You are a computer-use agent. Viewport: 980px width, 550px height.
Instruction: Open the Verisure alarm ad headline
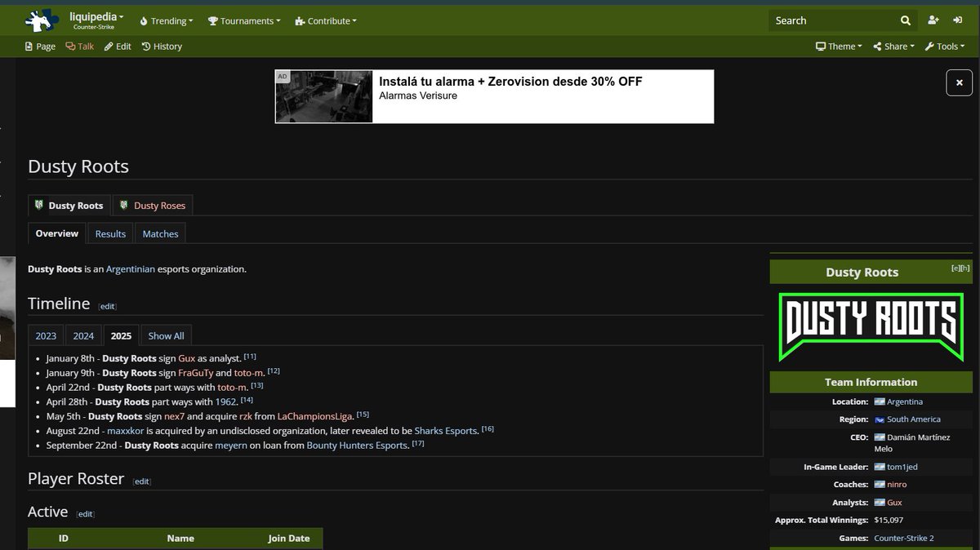pos(510,82)
